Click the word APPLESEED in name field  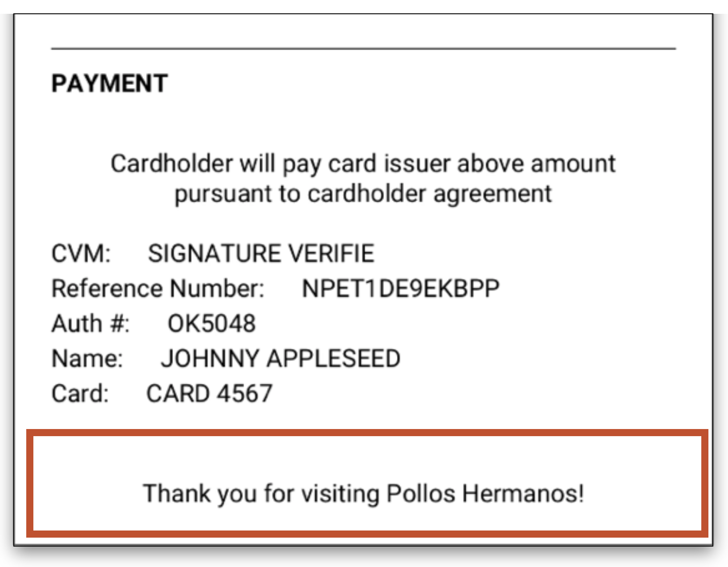coord(333,358)
